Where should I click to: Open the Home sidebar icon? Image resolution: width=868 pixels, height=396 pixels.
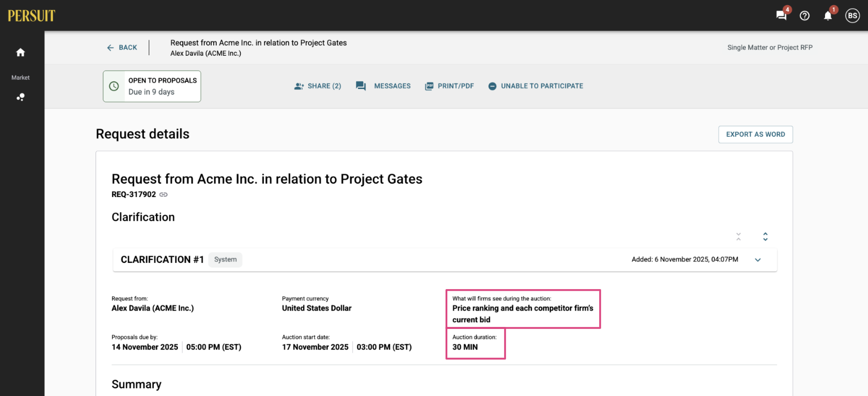tap(20, 52)
